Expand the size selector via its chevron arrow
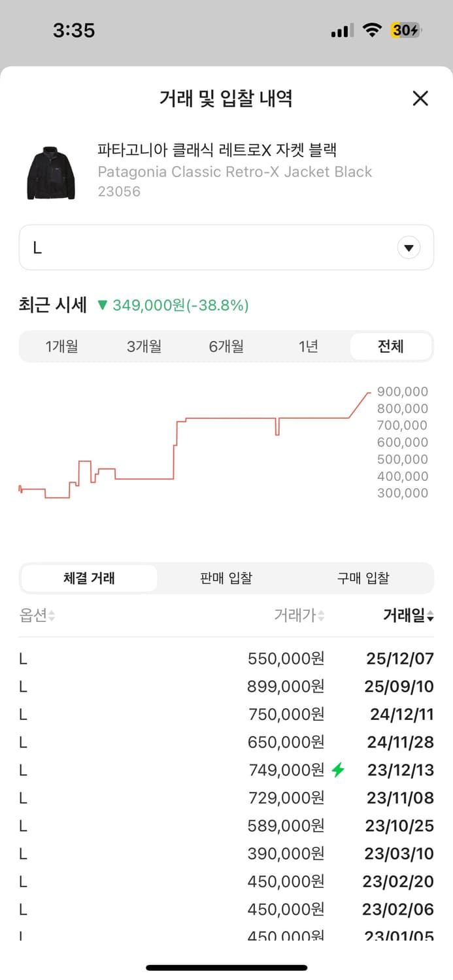The height and width of the screenshot is (980, 453). point(409,247)
